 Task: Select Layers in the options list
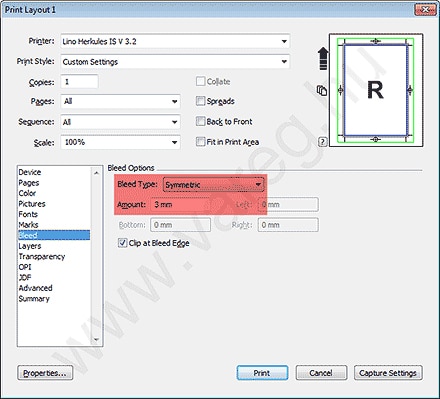(x=54, y=246)
